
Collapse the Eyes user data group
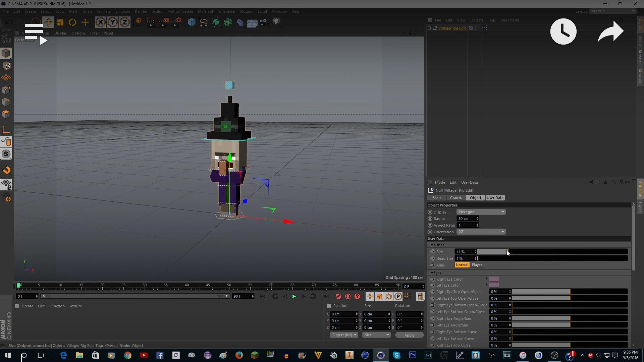pyautogui.click(x=432, y=273)
